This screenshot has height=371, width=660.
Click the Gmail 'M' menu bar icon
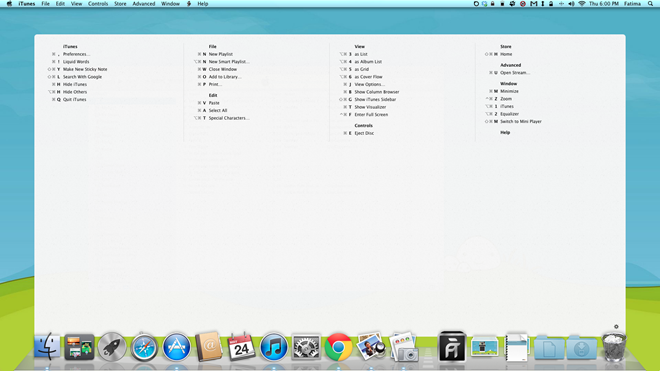click(x=534, y=4)
